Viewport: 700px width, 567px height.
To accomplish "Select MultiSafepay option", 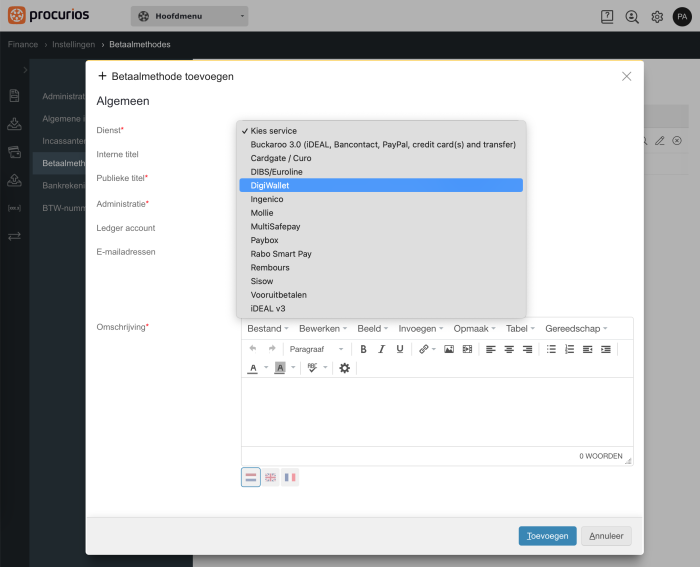I will (381, 226).
